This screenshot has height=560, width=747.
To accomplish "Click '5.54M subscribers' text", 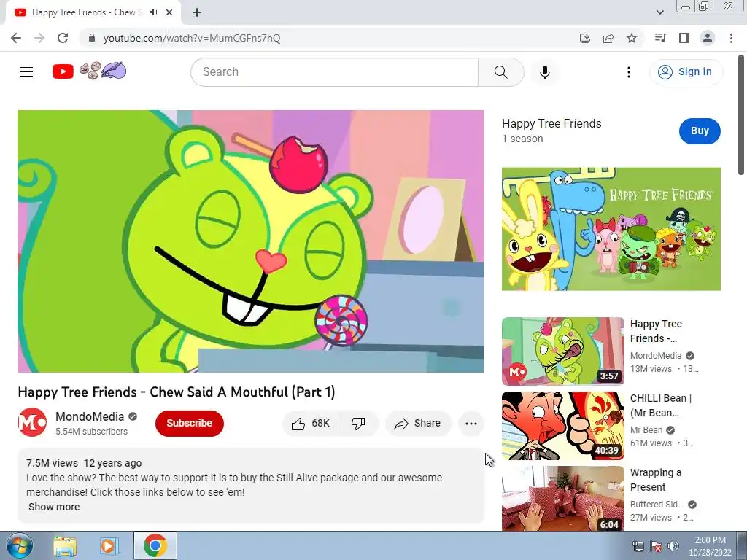I will click(91, 432).
